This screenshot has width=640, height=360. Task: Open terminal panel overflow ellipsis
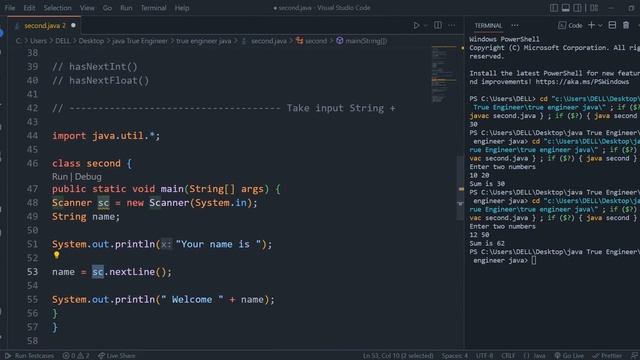tap(515, 25)
